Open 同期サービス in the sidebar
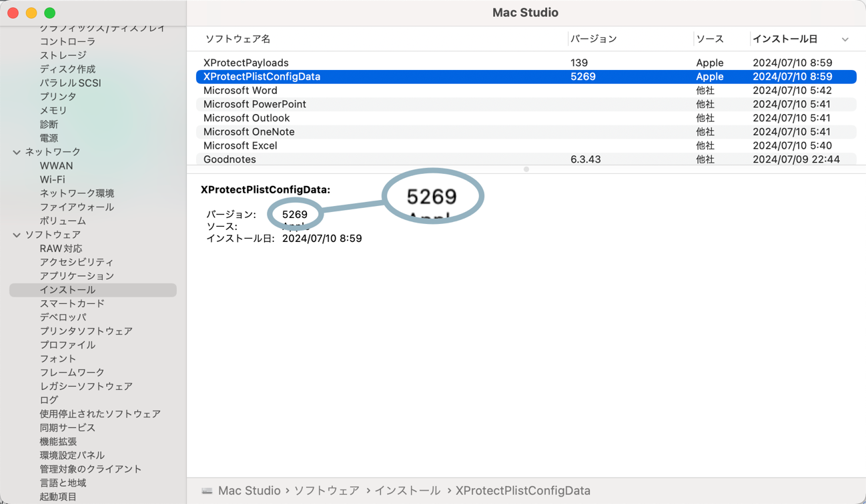Viewport: 866px width, 504px height. pos(67,428)
